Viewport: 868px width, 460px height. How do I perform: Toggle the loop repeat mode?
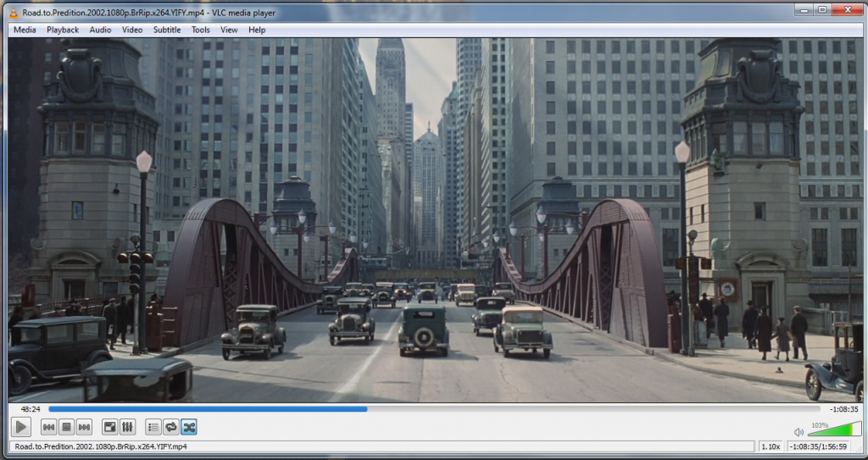171,427
